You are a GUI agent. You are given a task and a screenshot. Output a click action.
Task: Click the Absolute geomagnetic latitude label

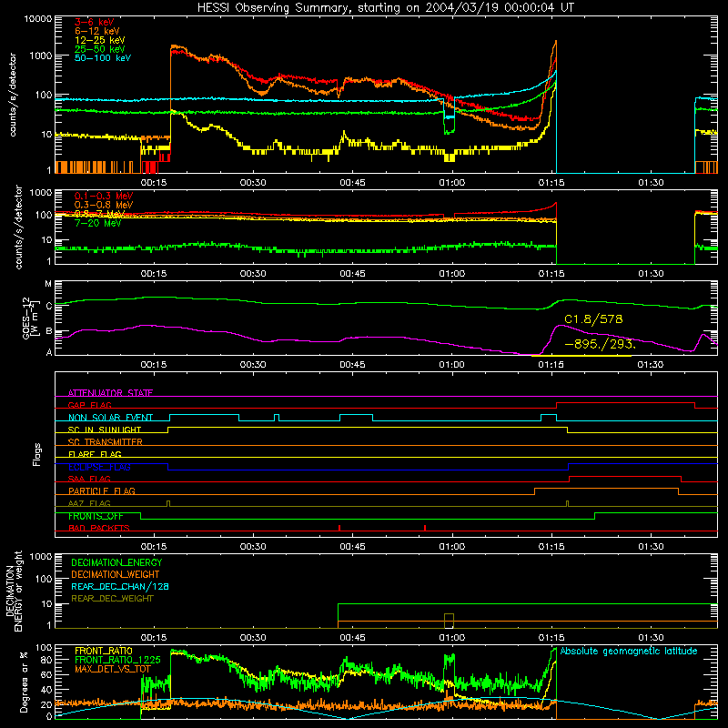629,652
